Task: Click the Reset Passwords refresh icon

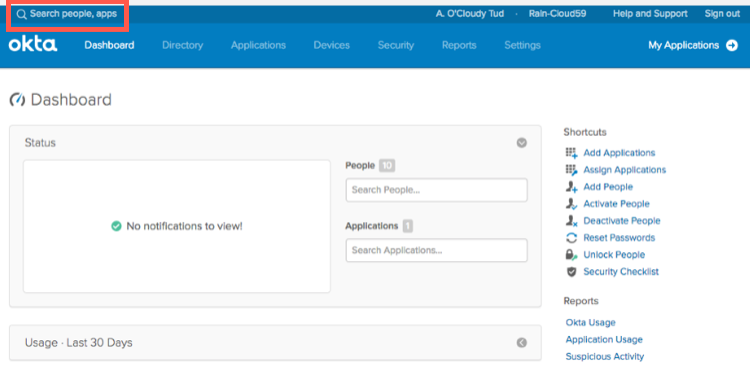Action: 572,238
